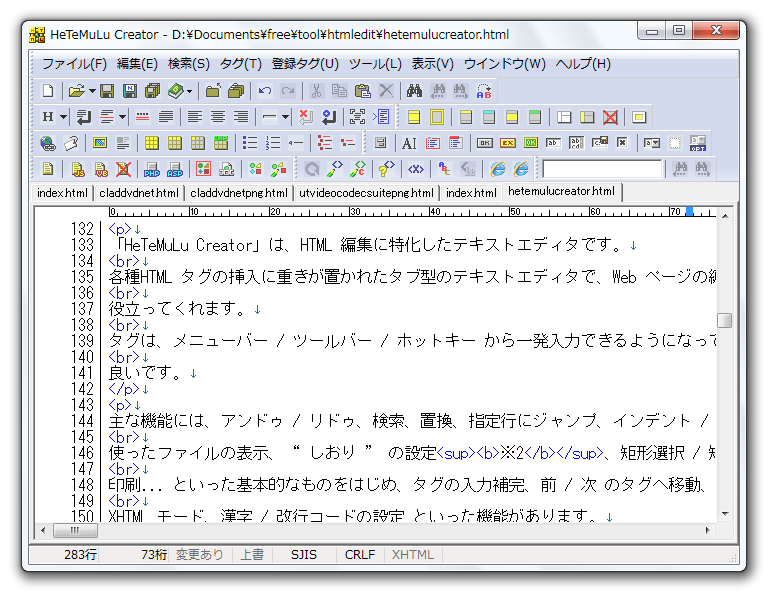Click the <X> tag icon
Image resolution: width=768 pixels, height=595 pixels.
click(x=416, y=169)
